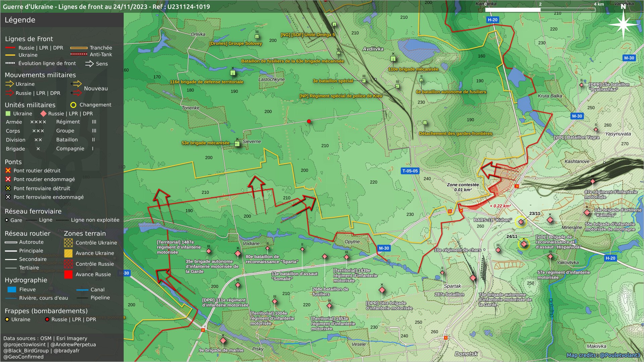Click the H-20 road shield at top
The image size is (644, 362).
[x=493, y=20]
